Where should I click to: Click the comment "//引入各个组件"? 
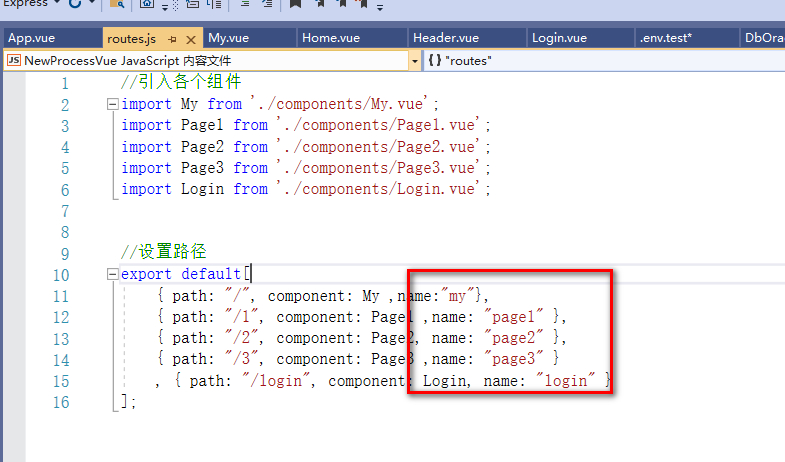click(x=181, y=82)
